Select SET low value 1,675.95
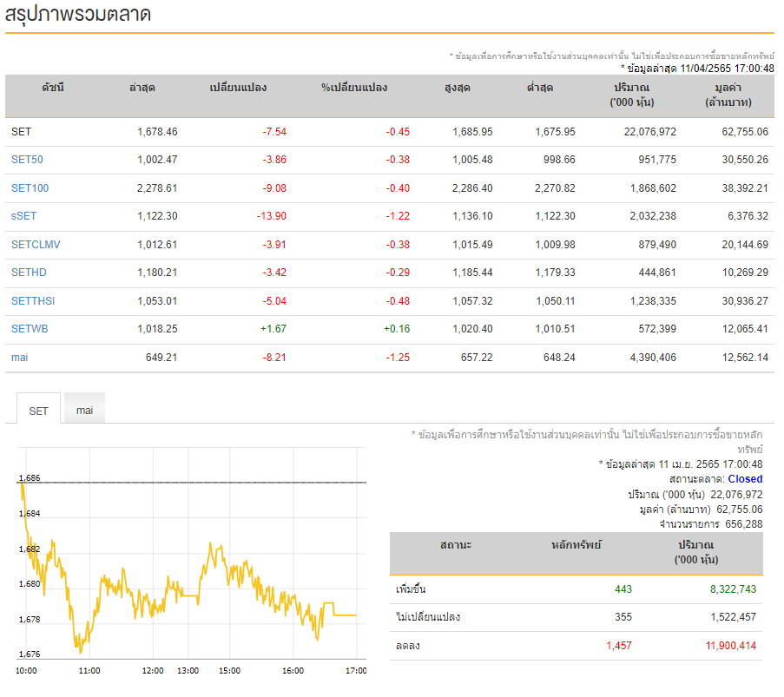This screenshot has height=697, width=784. (x=555, y=131)
